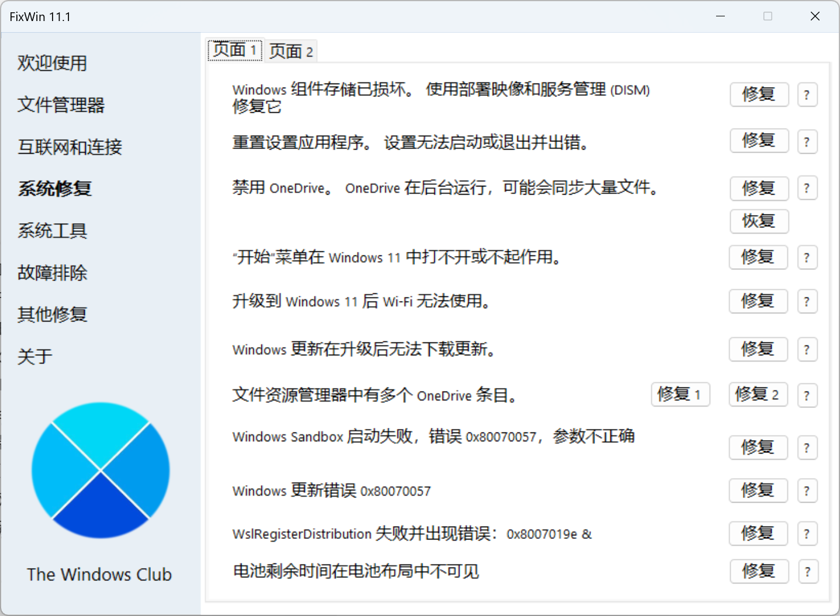This screenshot has height=616, width=840.
Task: Open ? help for Wi-Fi 无法使用 row
Action: [x=807, y=302]
